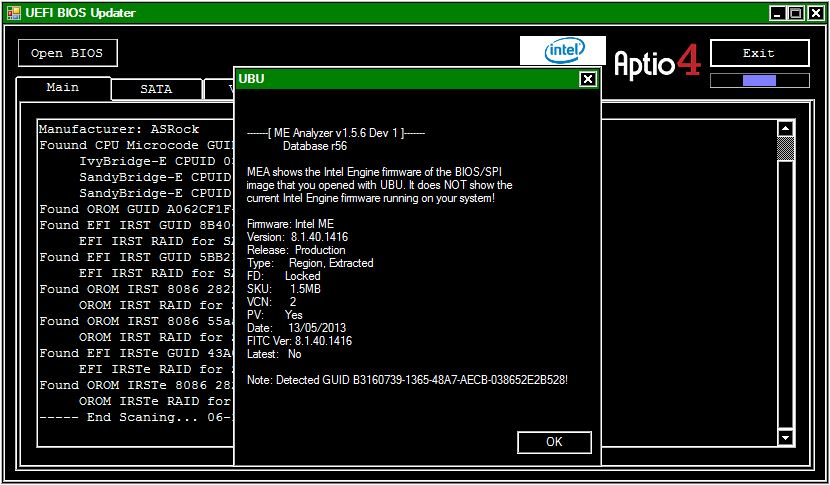Click the 'FITC Ver: 8.1.40.1416' line
830x485 pixels.
299,341
